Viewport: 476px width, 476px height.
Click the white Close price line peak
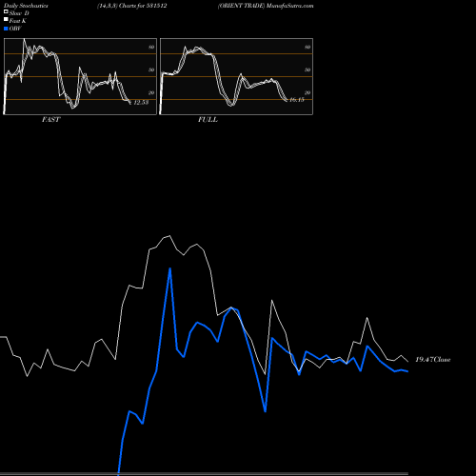coord(169,236)
